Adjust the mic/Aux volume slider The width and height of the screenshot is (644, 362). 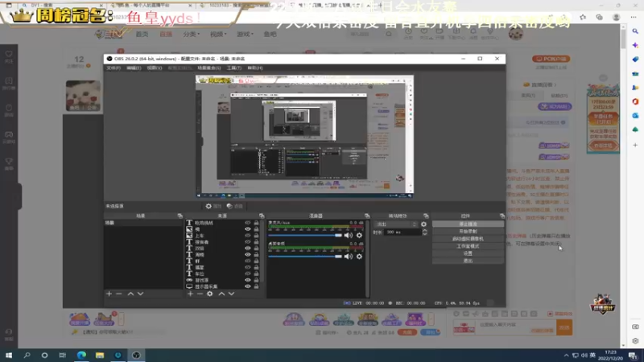tap(305, 235)
